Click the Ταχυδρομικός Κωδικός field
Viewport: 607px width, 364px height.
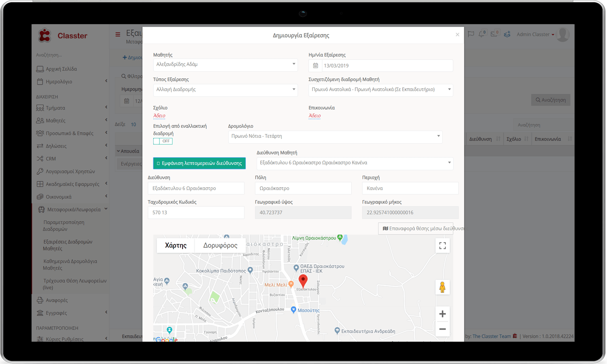coord(196,212)
